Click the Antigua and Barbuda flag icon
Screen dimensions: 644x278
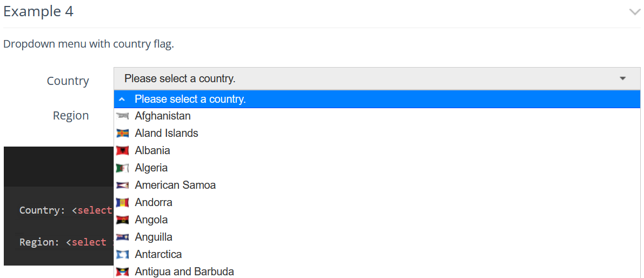tap(122, 272)
